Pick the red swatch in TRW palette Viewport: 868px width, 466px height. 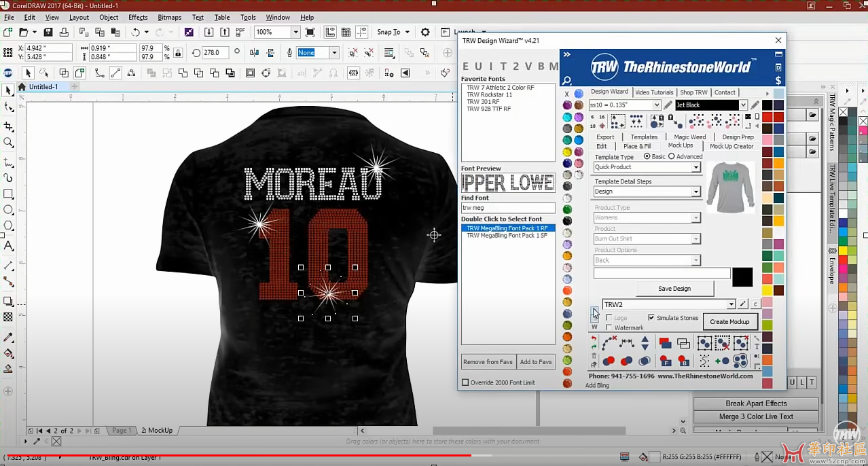(767, 117)
